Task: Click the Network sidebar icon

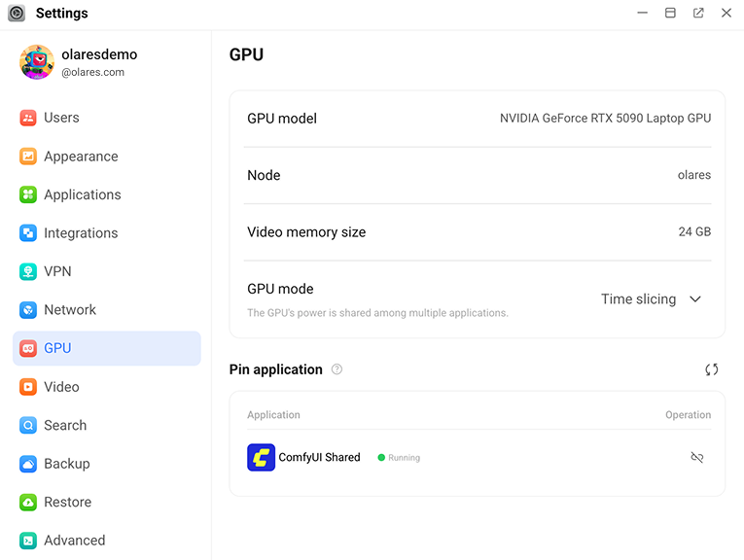Action: [28, 310]
